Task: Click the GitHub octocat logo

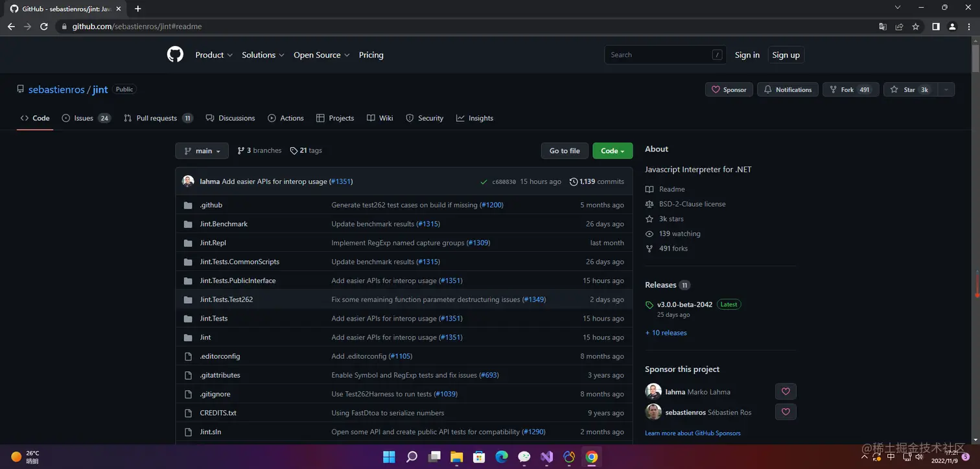Action: click(x=175, y=54)
